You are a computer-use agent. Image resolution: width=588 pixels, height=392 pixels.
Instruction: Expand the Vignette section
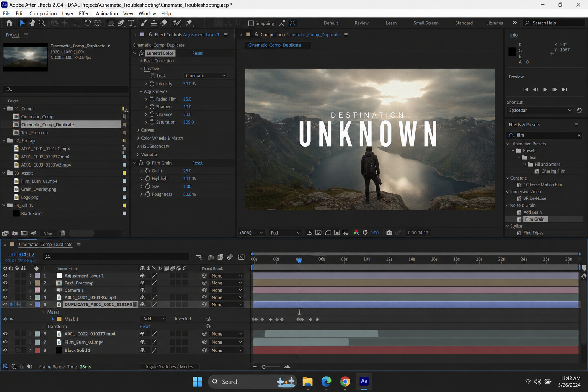tap(138, 155)
